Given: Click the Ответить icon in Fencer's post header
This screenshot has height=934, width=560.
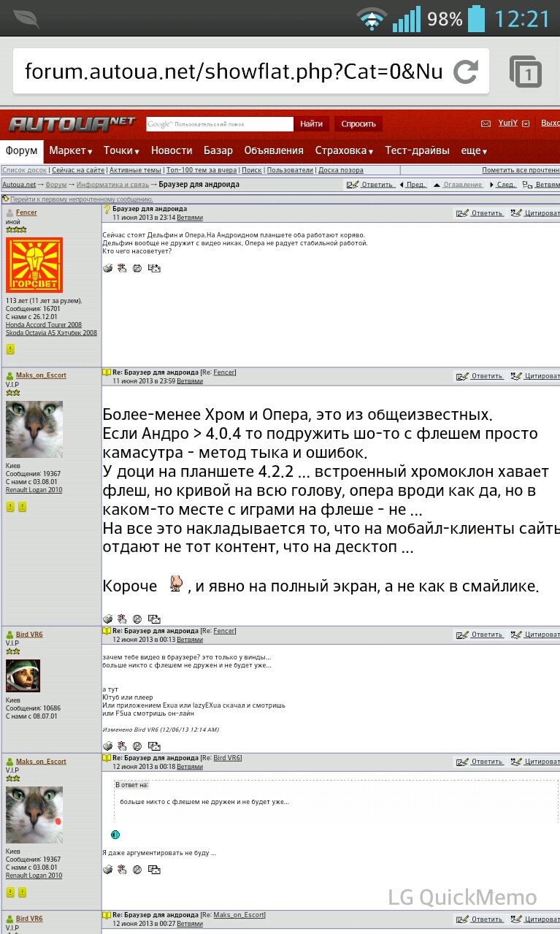Looking at the screenshot, I should pos(461,213).
